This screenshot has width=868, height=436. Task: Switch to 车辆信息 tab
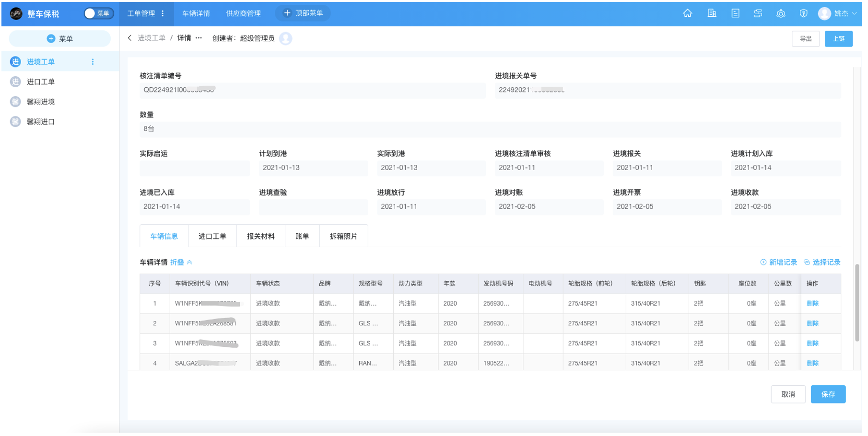click(x=164, y=236)
